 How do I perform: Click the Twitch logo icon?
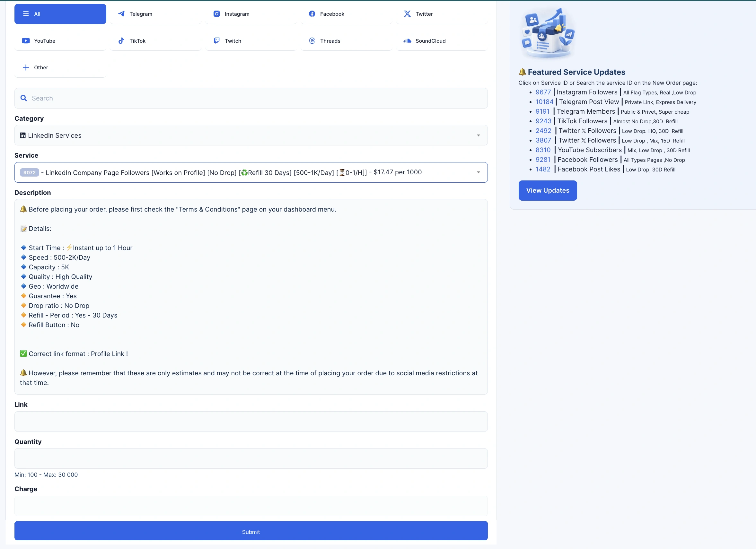coord(217,41)
